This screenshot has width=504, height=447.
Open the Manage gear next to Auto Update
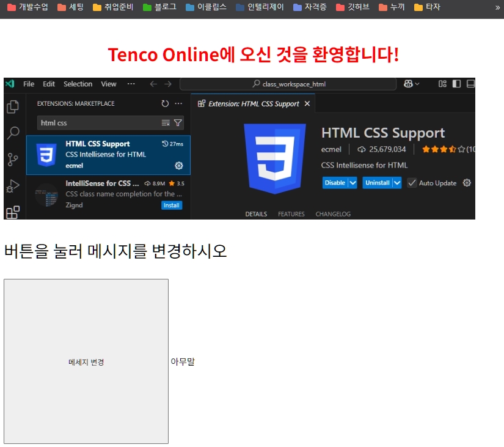click(467, 183)
